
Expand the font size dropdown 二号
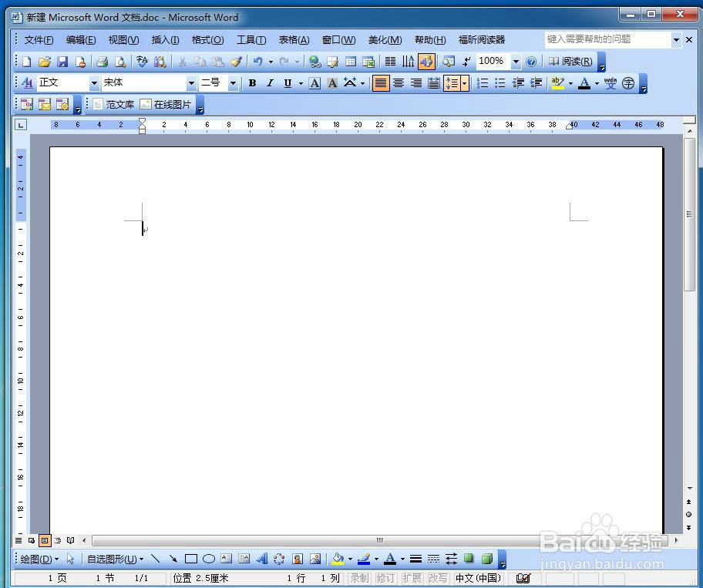click(x=233, y=83)
